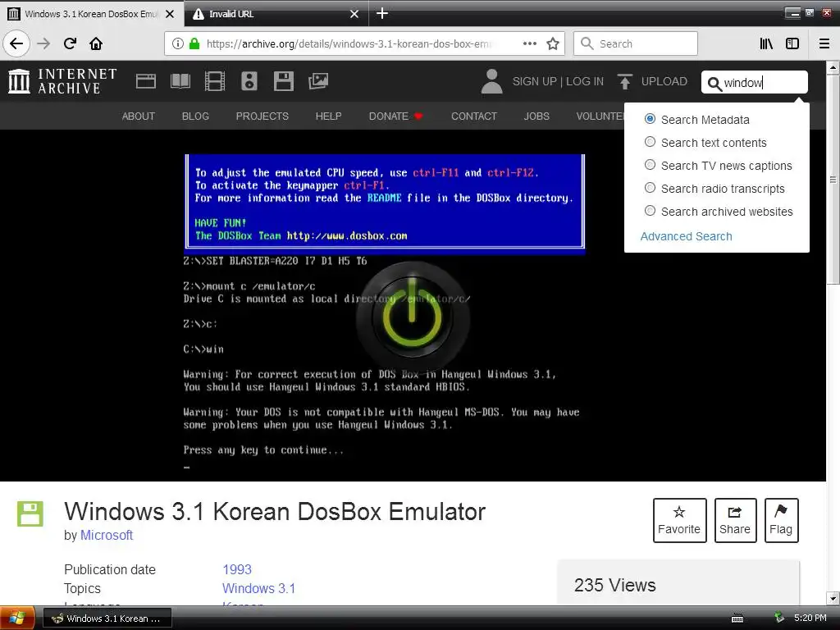Image resolution: width=840 pixels, height=630 pixels.
Task: Open a new browser tab
Action: pos(382,13)
